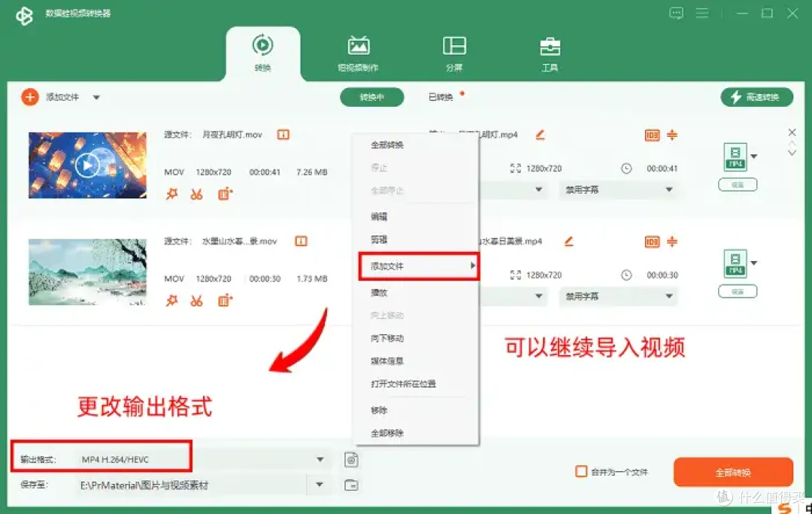
Task: Open video enhance icon for 1.73 MB video
Action: (225, 300)
